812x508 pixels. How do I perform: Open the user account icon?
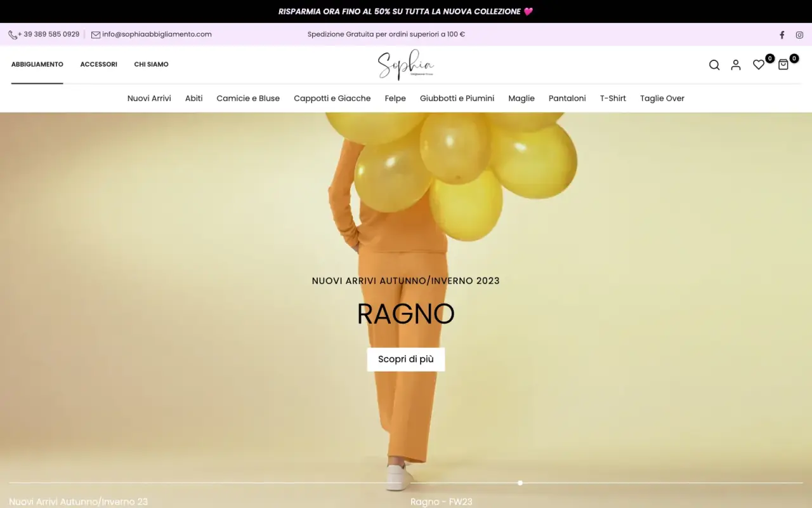coord(736,65)
